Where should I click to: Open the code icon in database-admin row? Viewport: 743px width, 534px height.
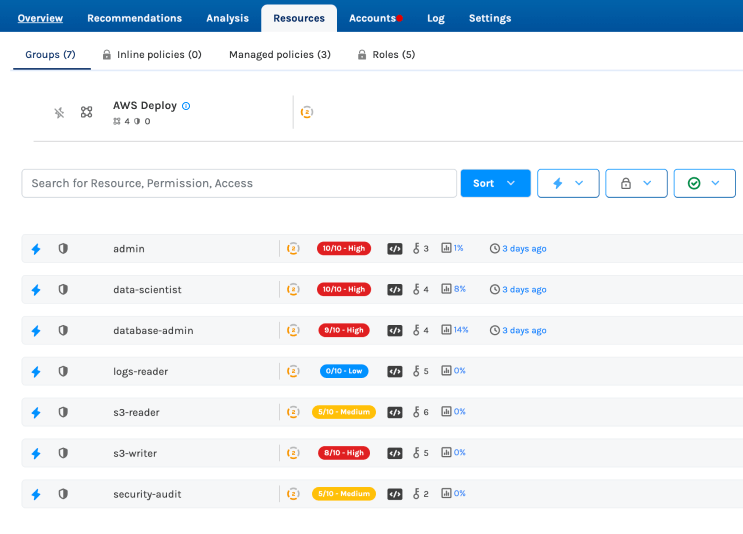pos(395,330)
